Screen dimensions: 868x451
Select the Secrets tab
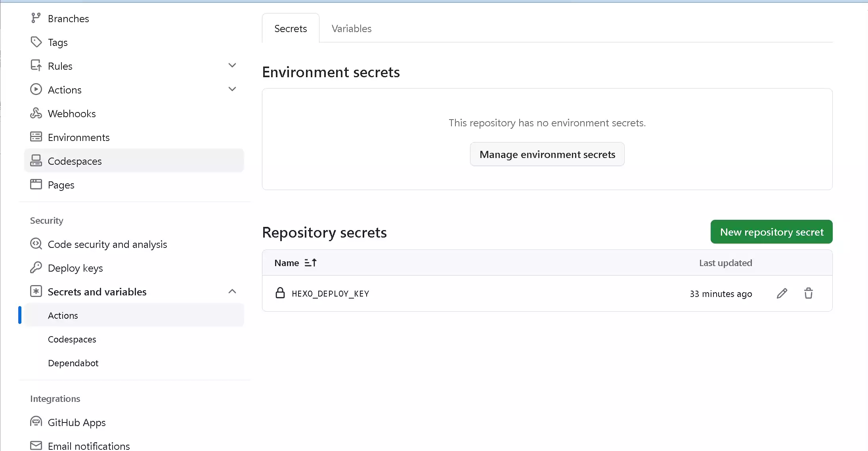[291, 29]
